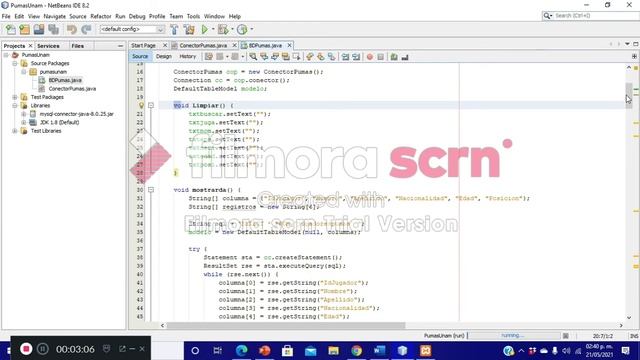Switch to the Services panel tab
Viewport: 640px width, 360px height.
48,46
